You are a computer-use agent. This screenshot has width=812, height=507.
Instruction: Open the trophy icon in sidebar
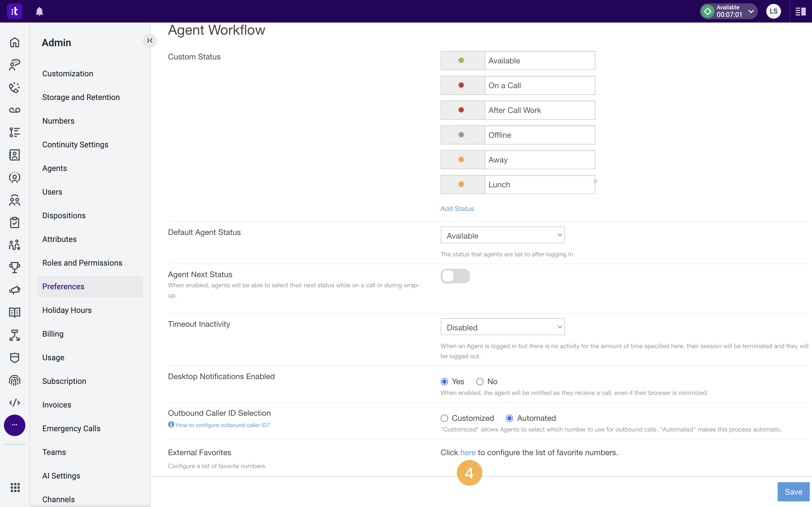[x=14, y=267]
